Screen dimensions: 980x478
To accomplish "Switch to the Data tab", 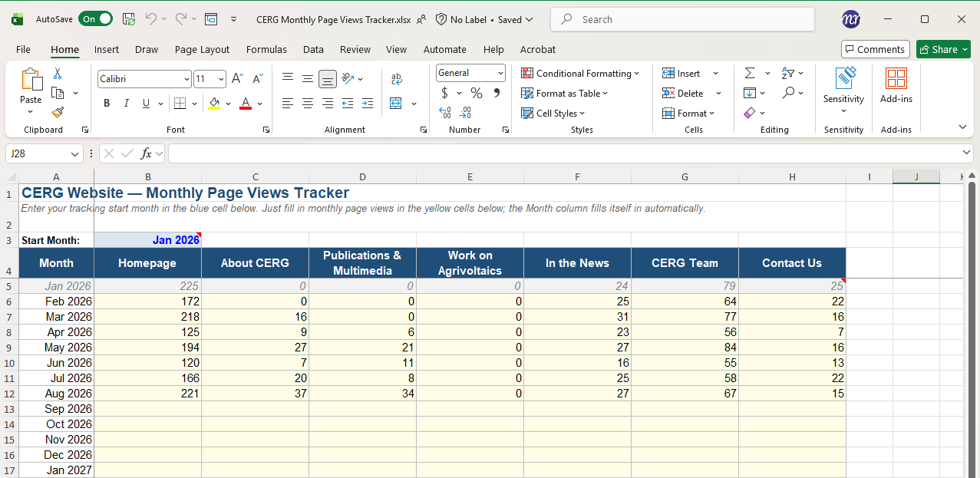I will tap(313, 49).
